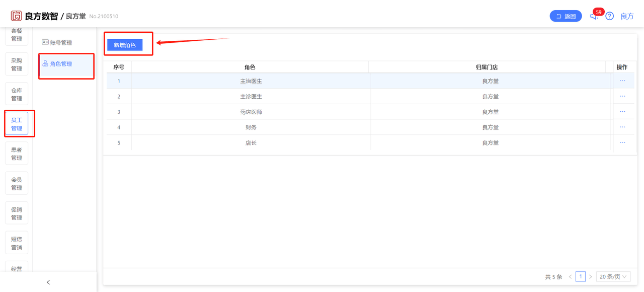Go to previous page arrow in pagination
This screenshot has width=644, height=292.
pyautogui.click(x=570, y=277)
